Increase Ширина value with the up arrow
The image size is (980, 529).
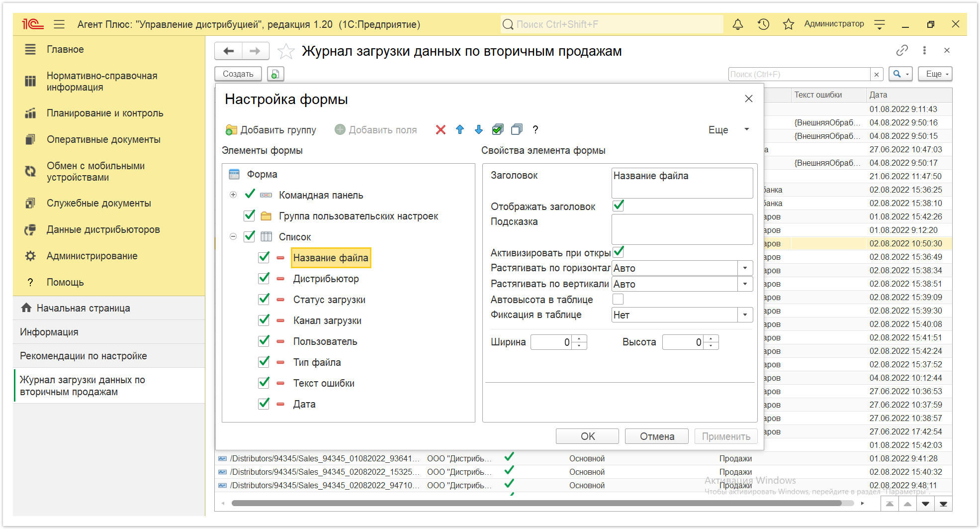point(579,339)
